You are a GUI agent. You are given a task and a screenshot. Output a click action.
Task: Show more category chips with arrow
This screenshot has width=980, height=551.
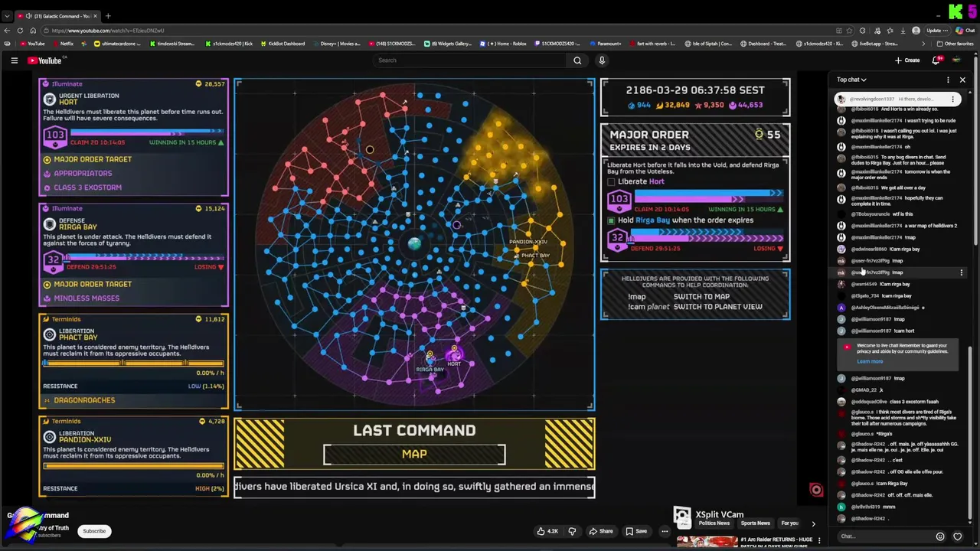click(813, 523)
